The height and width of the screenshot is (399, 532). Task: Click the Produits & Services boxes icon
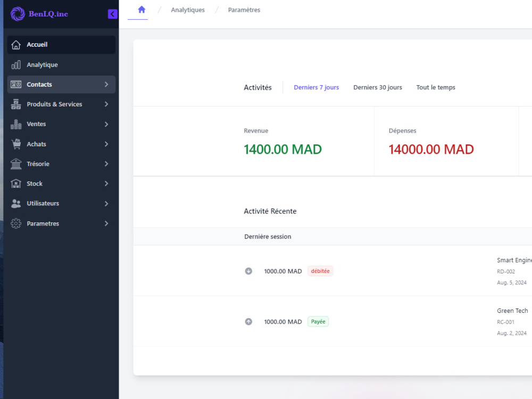click(x=16, y=104)
